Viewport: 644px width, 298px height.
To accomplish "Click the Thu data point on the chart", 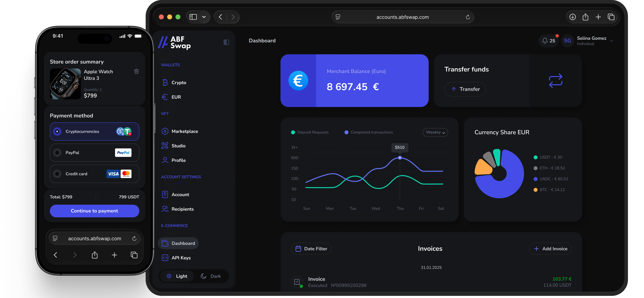I will pyautogui.click(x=399, y=158).
